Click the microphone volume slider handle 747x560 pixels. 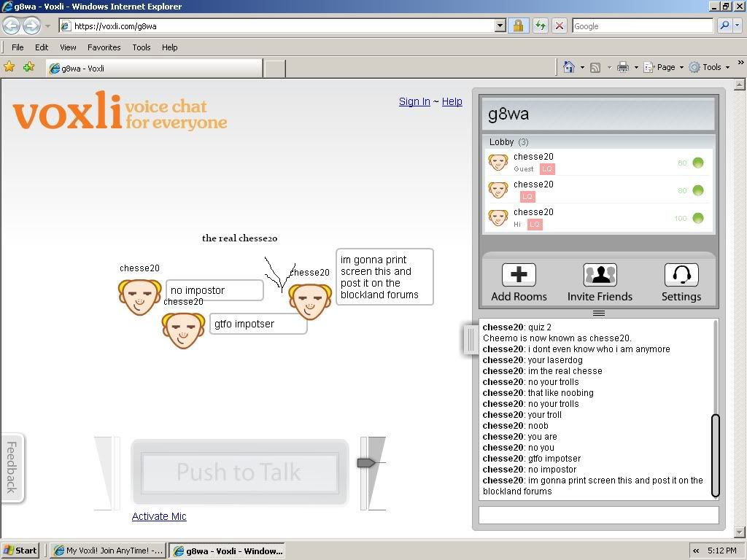tap(365, 462)
